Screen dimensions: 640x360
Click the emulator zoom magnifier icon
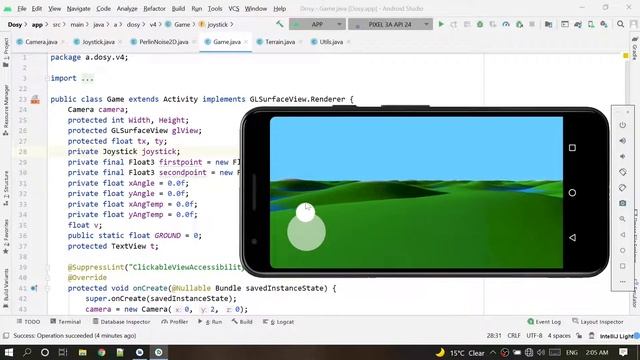pos(622,219)
